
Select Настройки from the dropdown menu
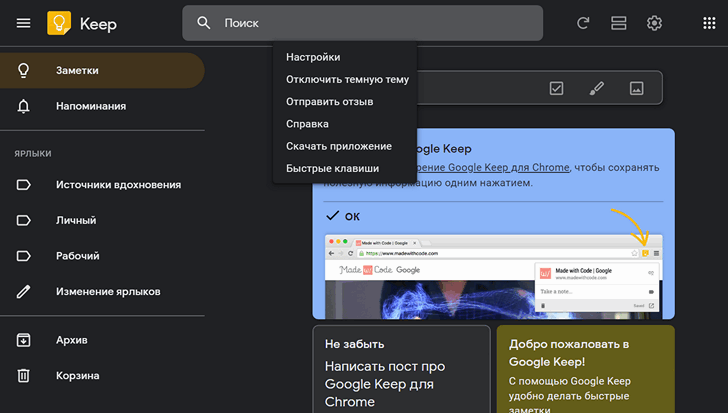pyautogui.click(x=345, y=57)
